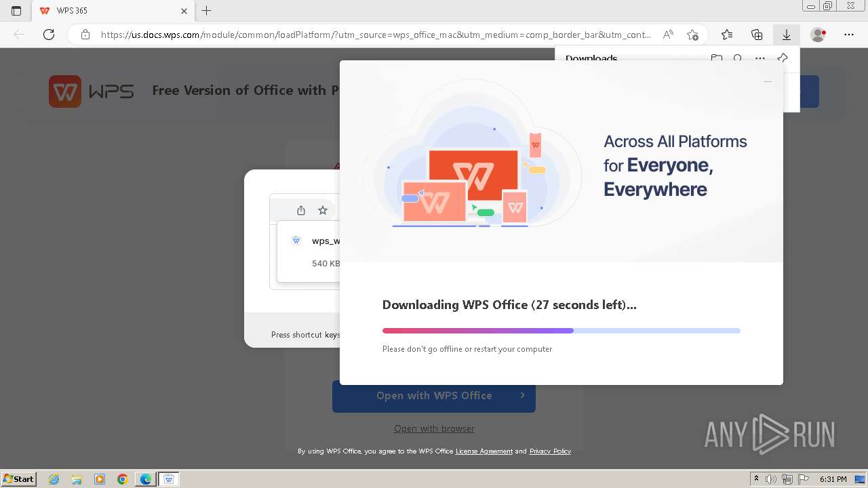Open a new browser tab
The image size is (868, 488).
tap(207, 11)
